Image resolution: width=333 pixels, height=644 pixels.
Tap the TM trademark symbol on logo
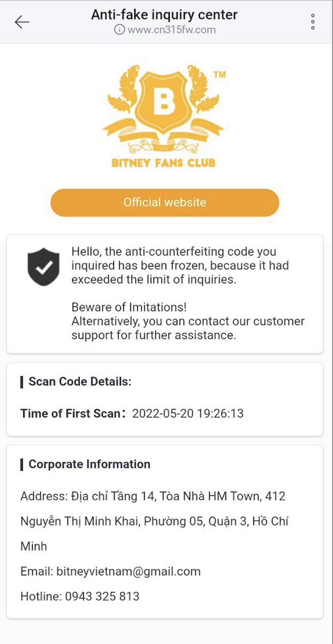tap(219, 75)
